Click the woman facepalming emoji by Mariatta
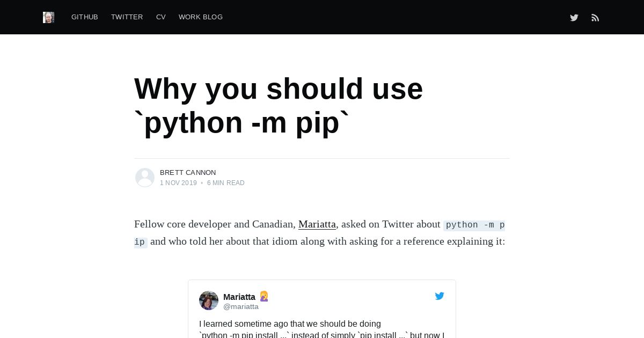This screenshot has width=644, height=338. (264, 296)
